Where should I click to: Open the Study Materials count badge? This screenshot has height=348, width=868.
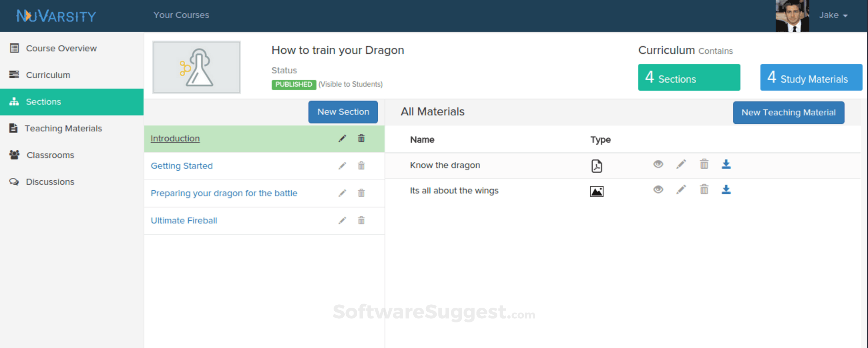click(811, 77)
